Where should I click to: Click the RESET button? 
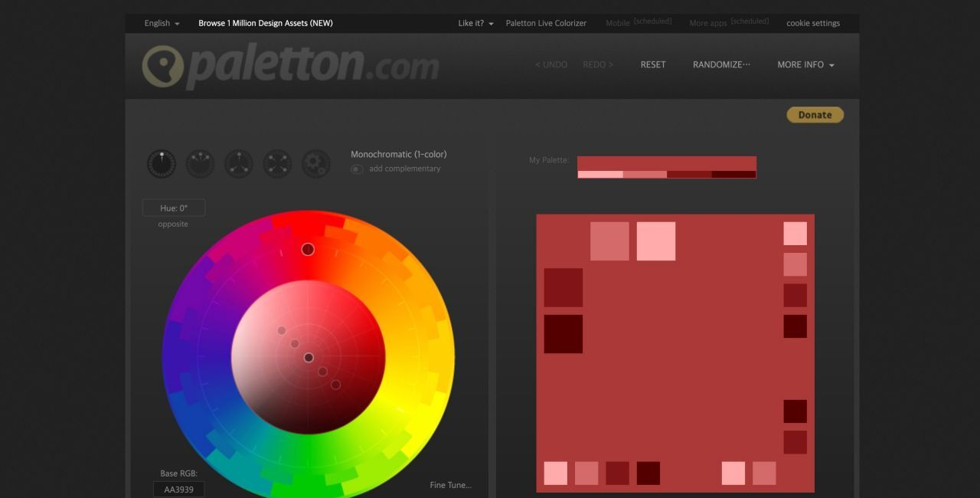click(653, 64)
